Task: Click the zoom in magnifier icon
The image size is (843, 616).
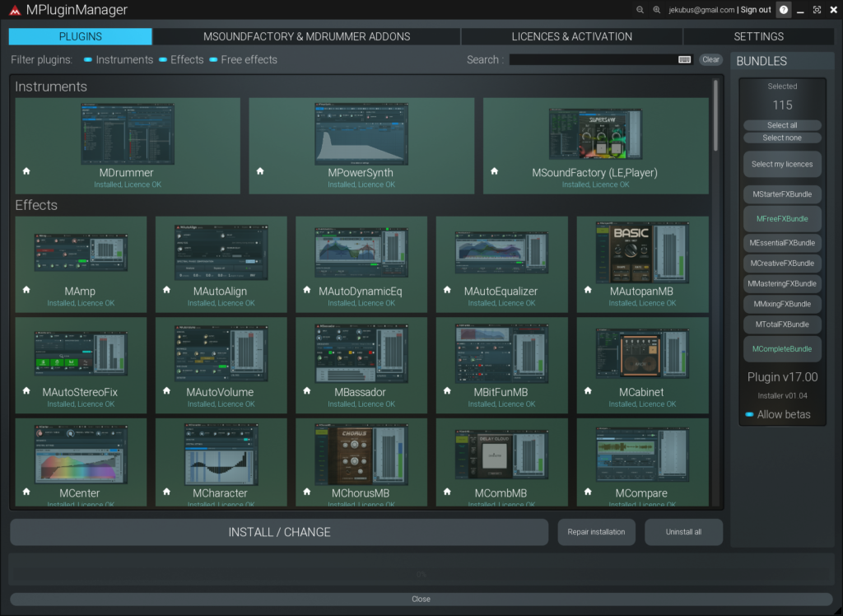Action: coord(656,10)
